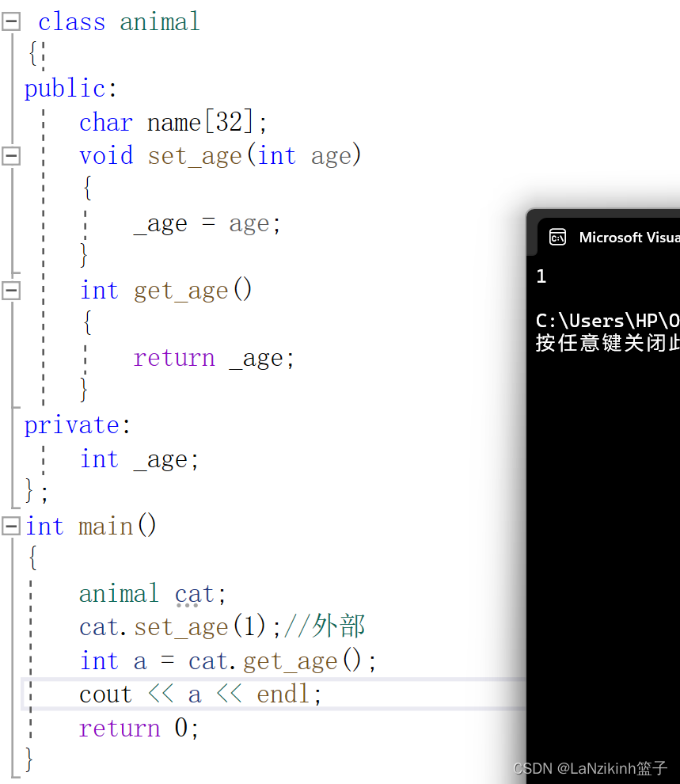
Task: Click the 'animal cat;' declaration line
Action: [x=153, y=594]
